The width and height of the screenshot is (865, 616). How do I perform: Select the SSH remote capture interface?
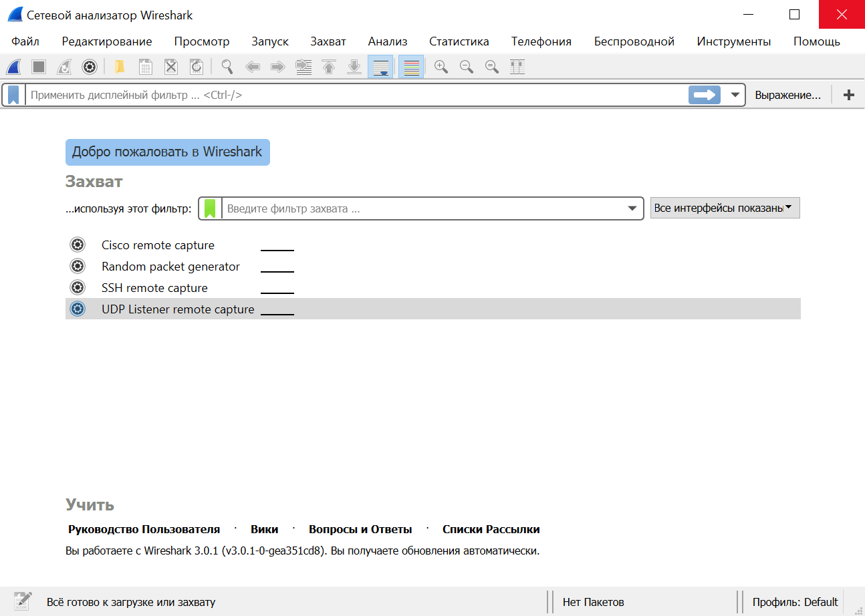(433, 287)
